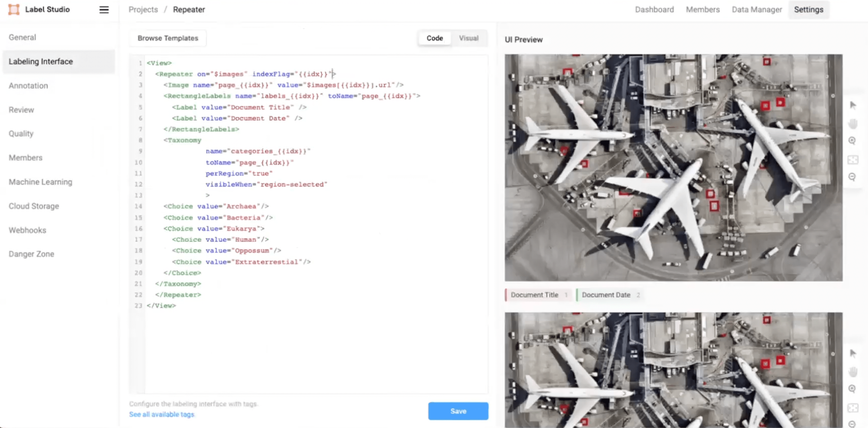Click zoom out icon beside first image
Screen dimensions: 868x428
(x=852, y=177)
